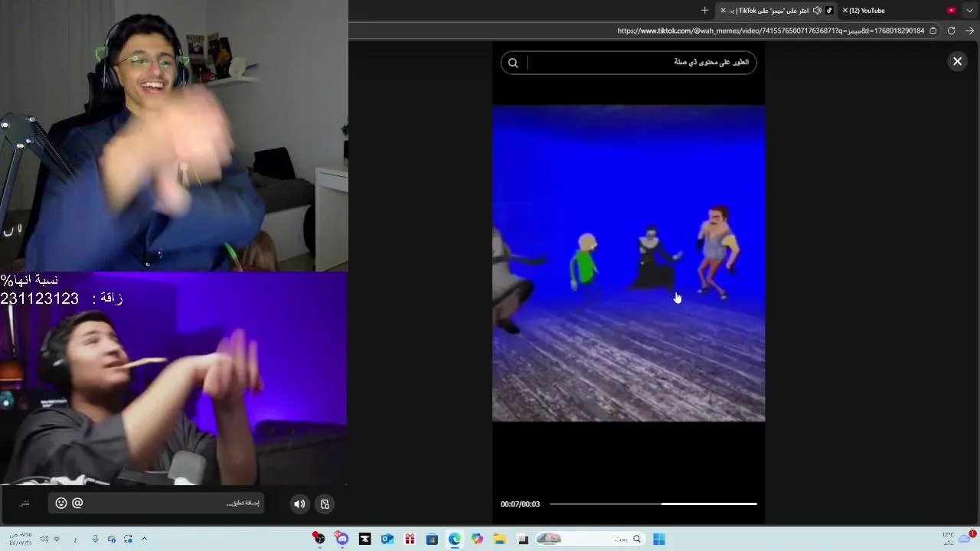Viewport: 980px width, 551px height.
Task: Switch to the YouTube (12) browser tab
Action: [x=868, y=11]
